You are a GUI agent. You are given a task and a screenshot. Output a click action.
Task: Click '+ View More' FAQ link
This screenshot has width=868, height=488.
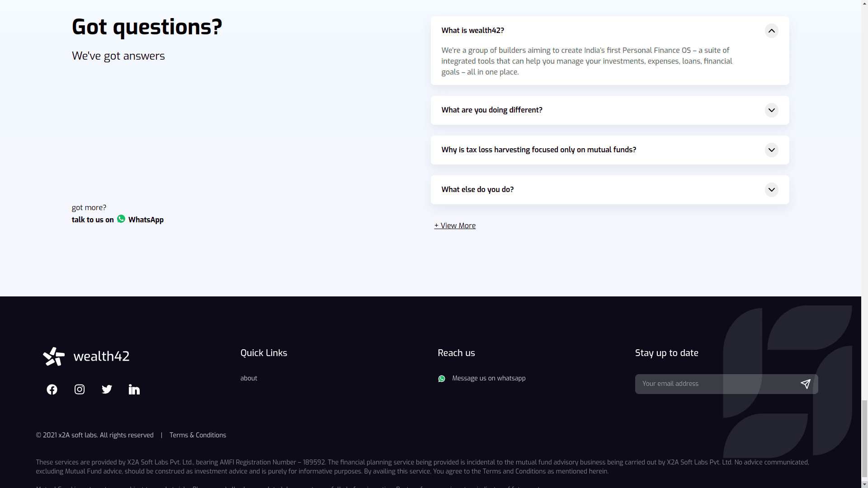click(x=455, y=226)
